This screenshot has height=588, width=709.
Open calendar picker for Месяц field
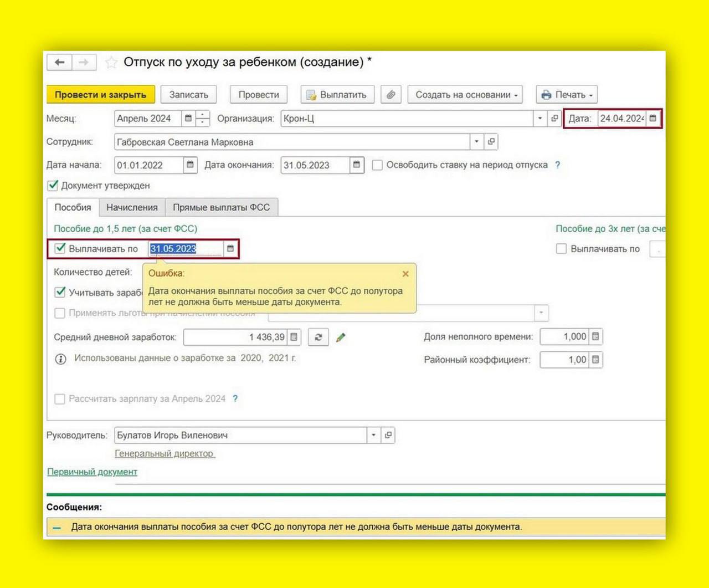188,119
